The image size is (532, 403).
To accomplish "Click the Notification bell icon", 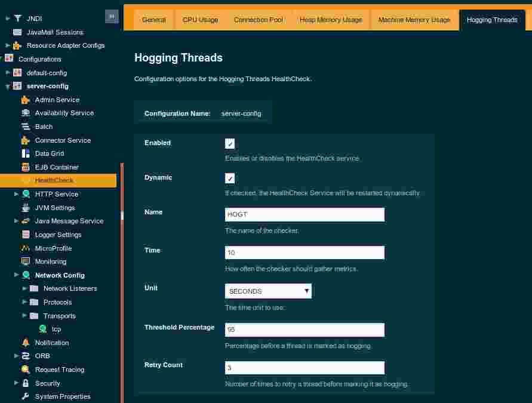I will (26, 343).
